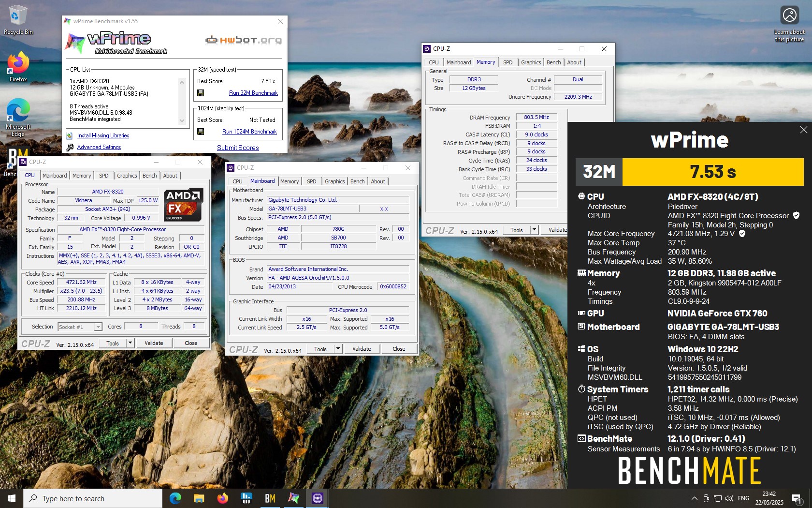The width and height of the screenshot is (812, 508).
Task: Select the Graphics tab in Memory window
Action: 531,62
